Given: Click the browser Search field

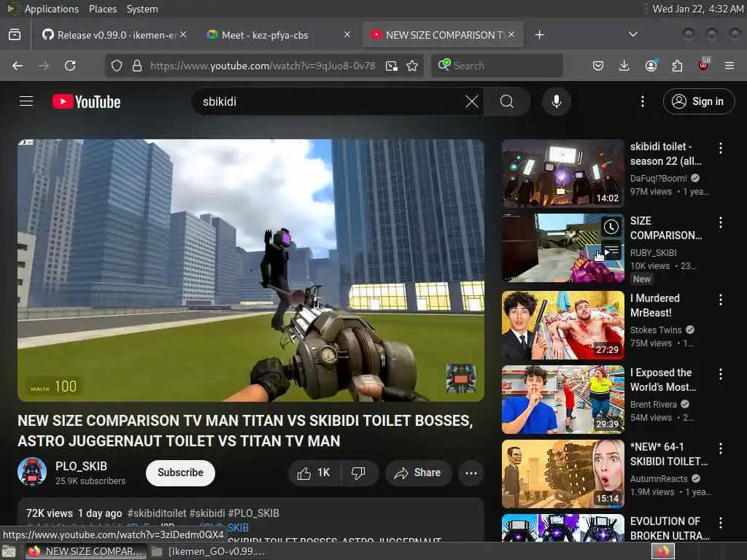Looking at the screenshot, I should [497, 66].
